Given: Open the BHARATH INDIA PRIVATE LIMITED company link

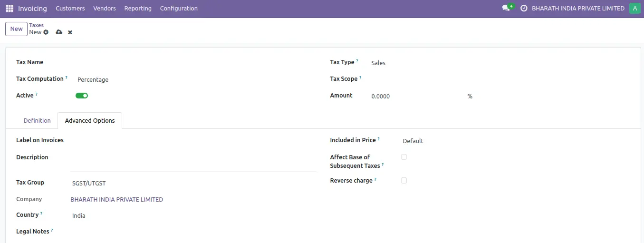Looking at the screenshot, I should pos(116,200).
